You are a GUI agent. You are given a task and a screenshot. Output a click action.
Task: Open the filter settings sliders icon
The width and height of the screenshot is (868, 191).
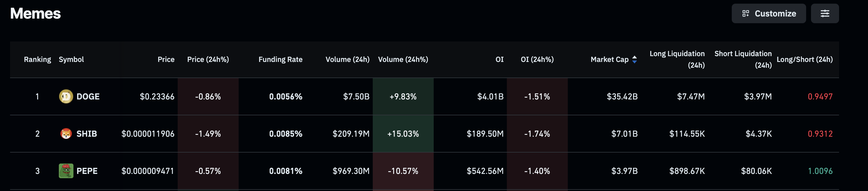[824, 13]
